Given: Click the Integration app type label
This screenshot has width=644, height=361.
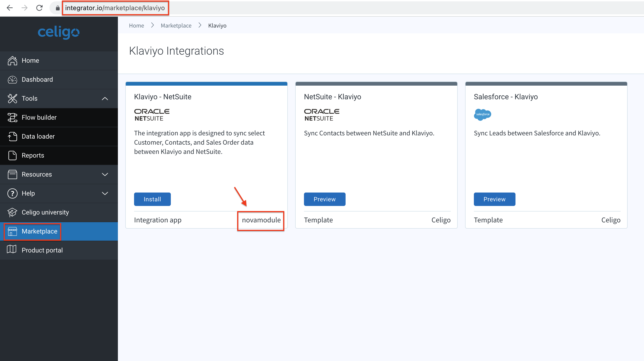Looking at the screenshot, I should [158, 220].
